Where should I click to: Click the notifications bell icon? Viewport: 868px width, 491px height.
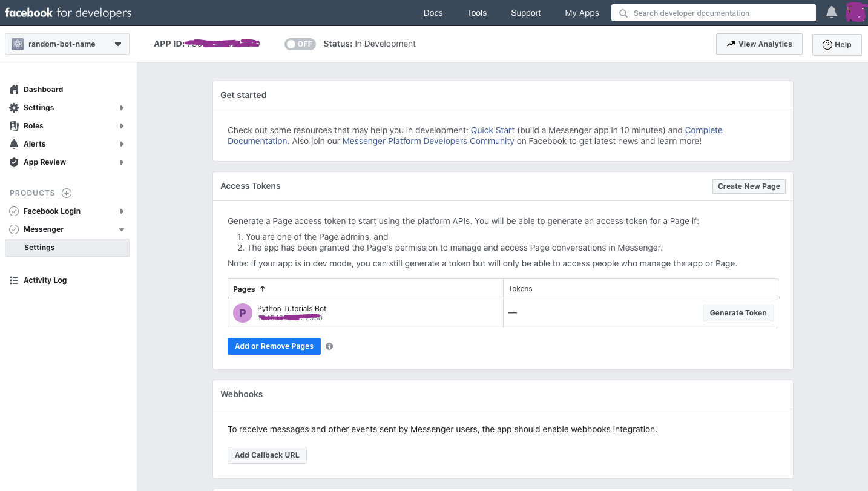pos(832,13)
